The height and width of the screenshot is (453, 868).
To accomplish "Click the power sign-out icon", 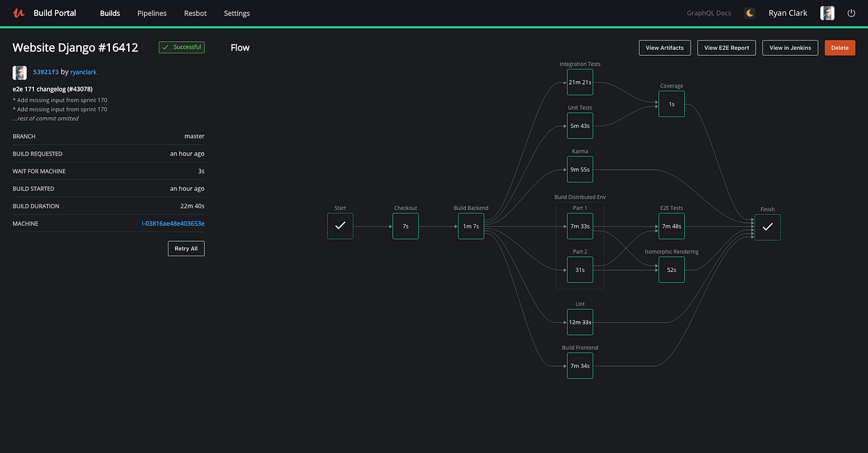I will [x=851, y=12].
